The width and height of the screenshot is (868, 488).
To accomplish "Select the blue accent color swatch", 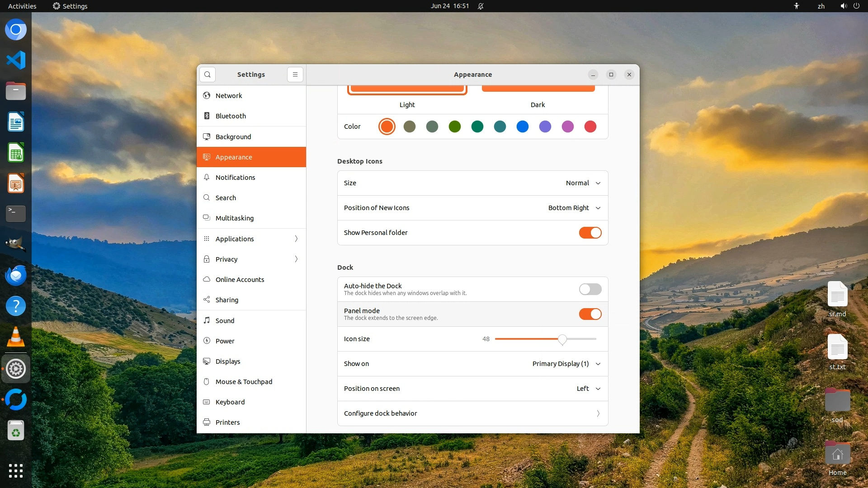I will 522,127.
